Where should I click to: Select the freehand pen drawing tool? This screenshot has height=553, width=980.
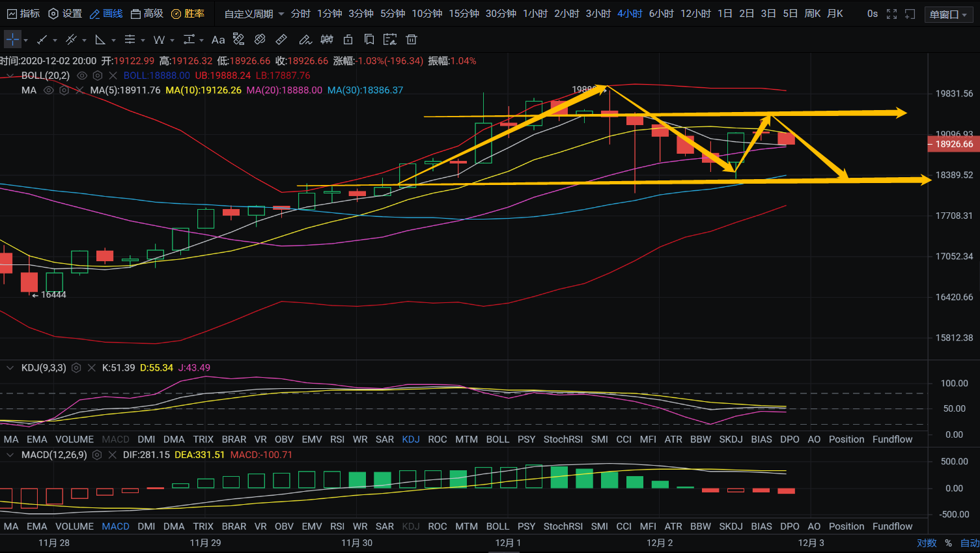(x=305, y=40)
